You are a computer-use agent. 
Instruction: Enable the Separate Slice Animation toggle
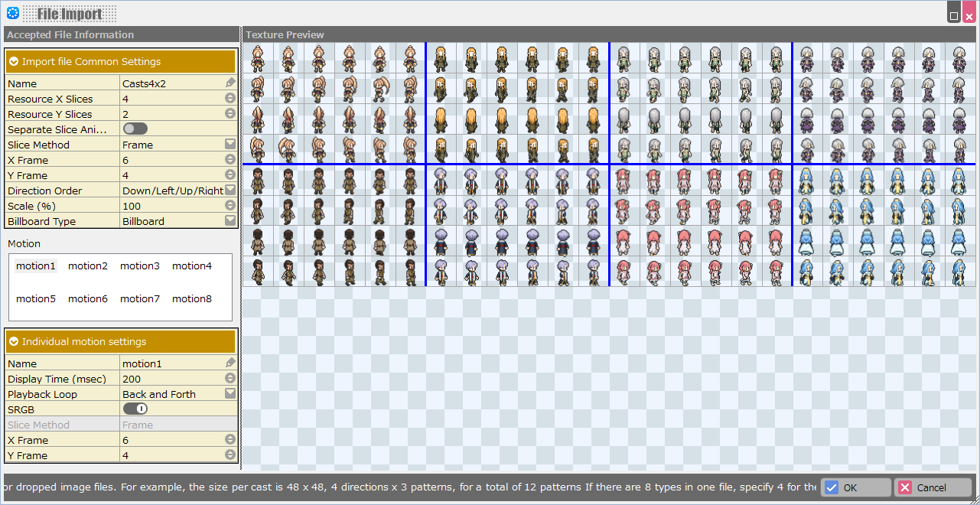[135, 129]
